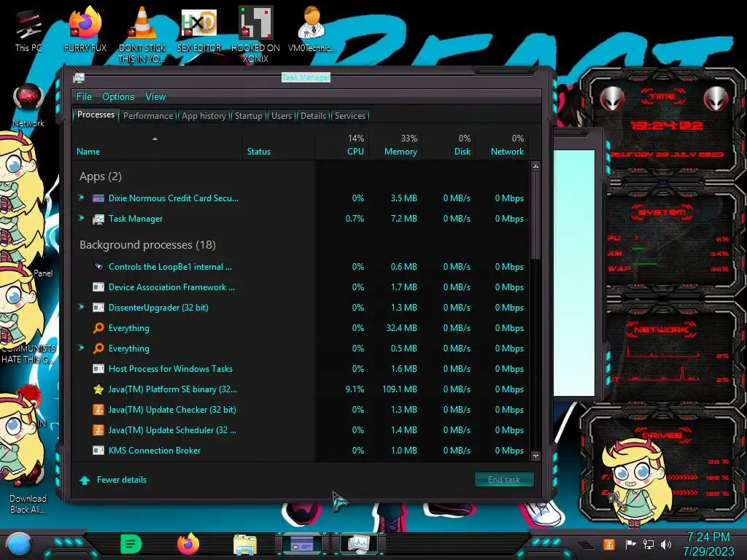Click the End task button
The width and height of the screenshot is (747, 560).
pyautogui.click(x=504, y=480)
